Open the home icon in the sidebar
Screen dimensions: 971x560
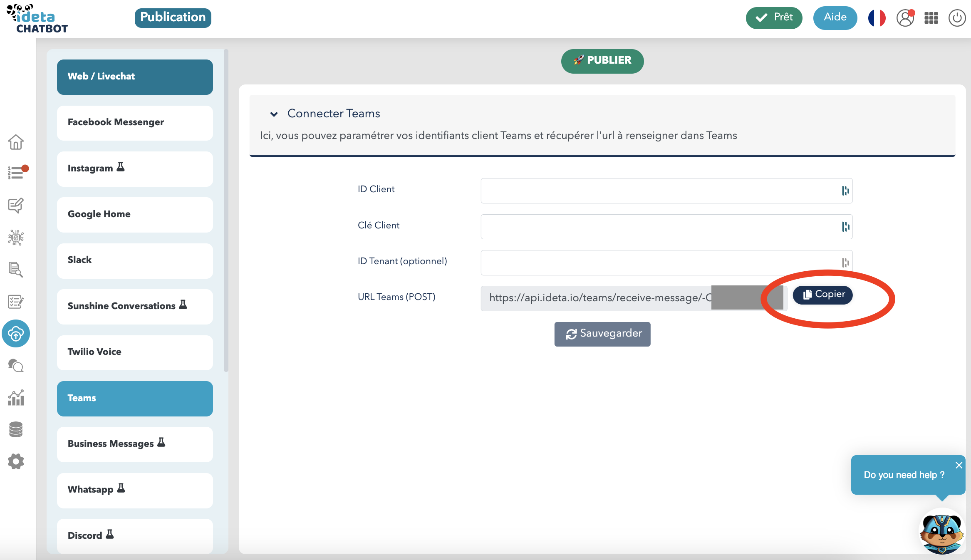[16, 142]
